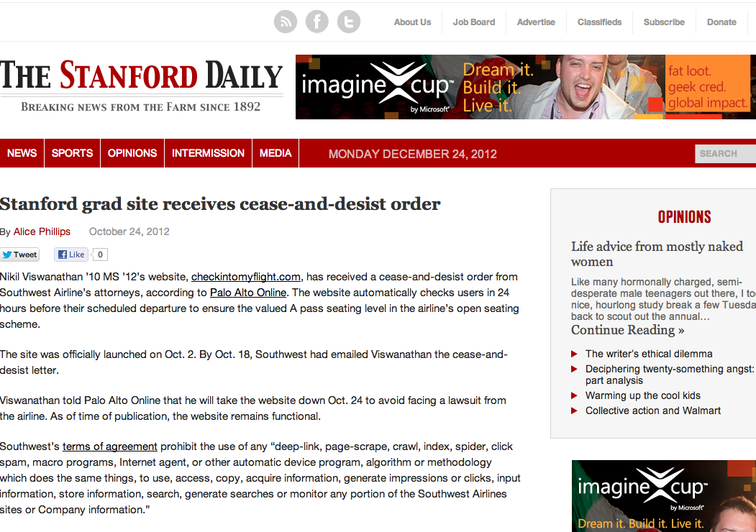The width and height of the screenshot is (756, 532).
Task: Open the News menu
Action: coord(22,153)
